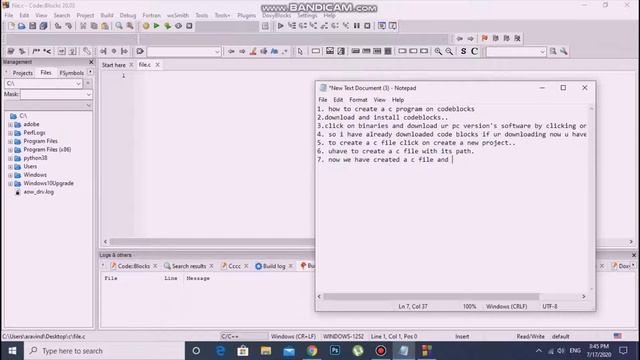640x360 pixels.
Task: Click the Cut scissors icon
Action: (83, 26)
